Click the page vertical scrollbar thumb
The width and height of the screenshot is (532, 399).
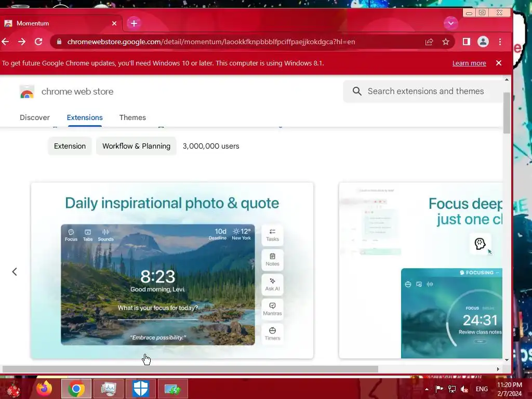[x=507, y=113]
